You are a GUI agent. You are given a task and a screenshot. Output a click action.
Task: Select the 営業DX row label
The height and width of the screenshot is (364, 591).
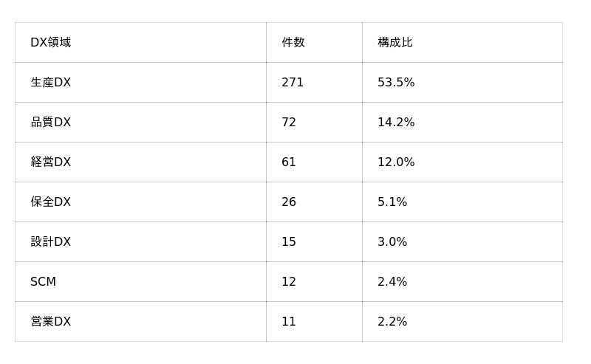tap(50, 321)
